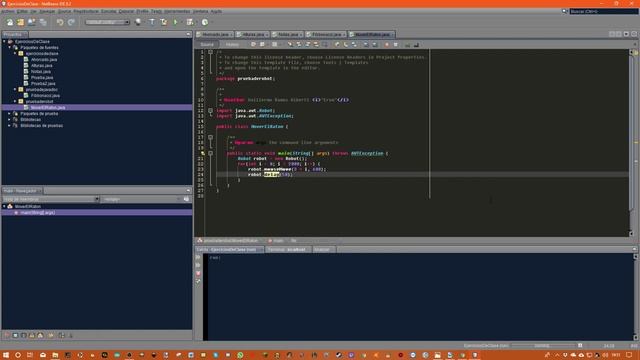Switch to the Notas.java editor tab
Image resolution: width=640 pixels, height=360 pixels.
287,34
